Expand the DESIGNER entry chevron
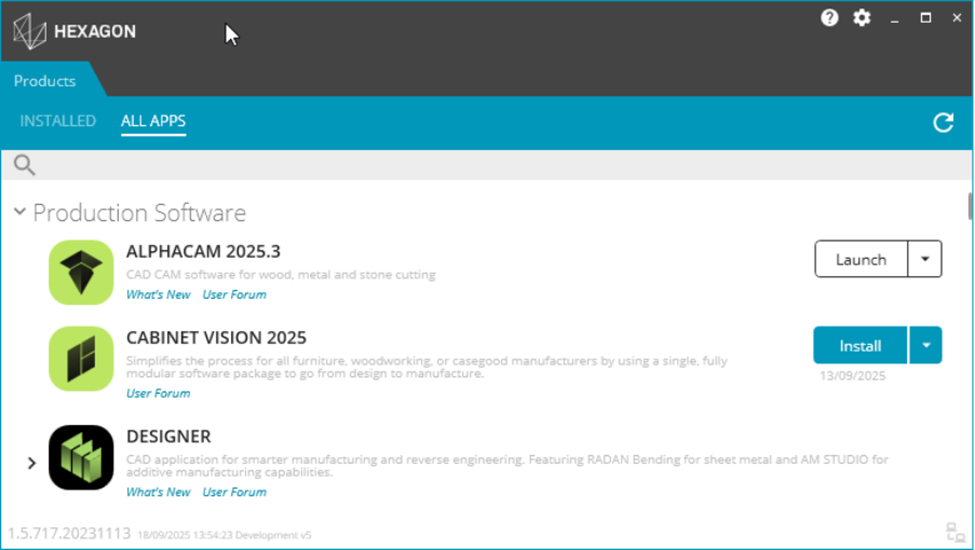This screenshot has height=550, width=975. pos(32,463)
